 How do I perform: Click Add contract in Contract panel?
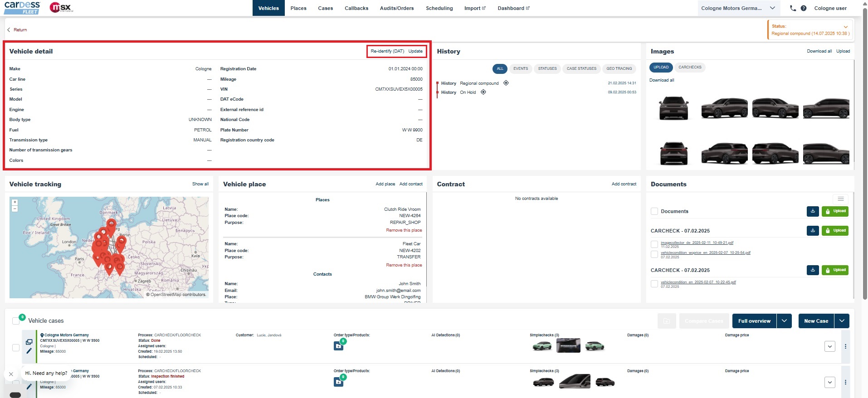pos(624,184)
